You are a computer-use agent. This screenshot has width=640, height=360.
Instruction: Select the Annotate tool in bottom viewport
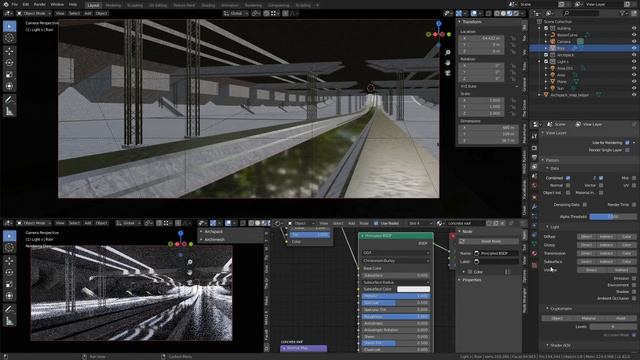(x=9, y=309)
